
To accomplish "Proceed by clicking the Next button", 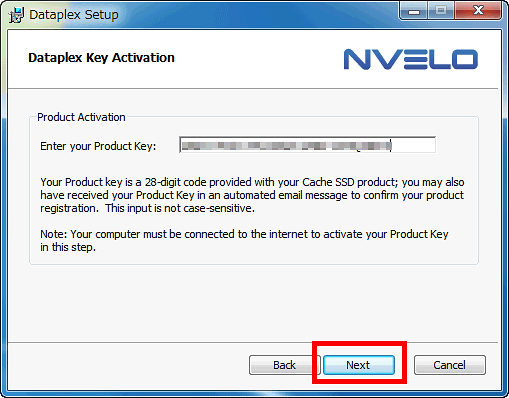I will tap(359, 365).
